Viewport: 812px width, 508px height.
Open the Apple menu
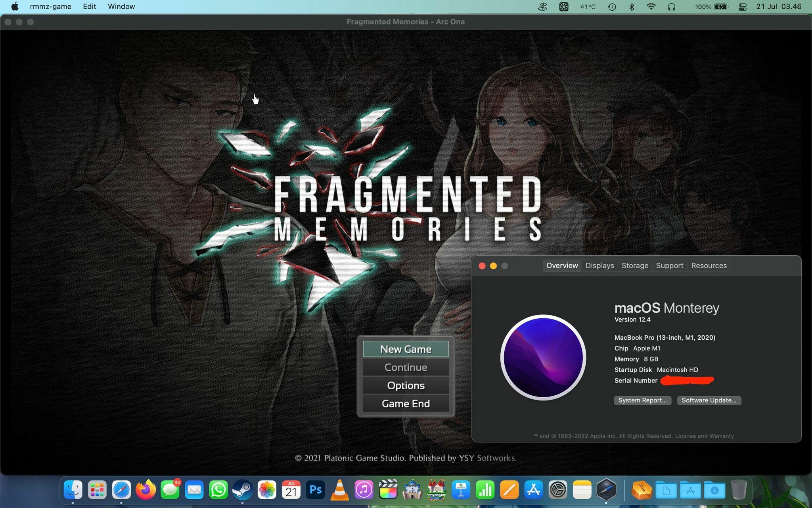pos(15,6)
